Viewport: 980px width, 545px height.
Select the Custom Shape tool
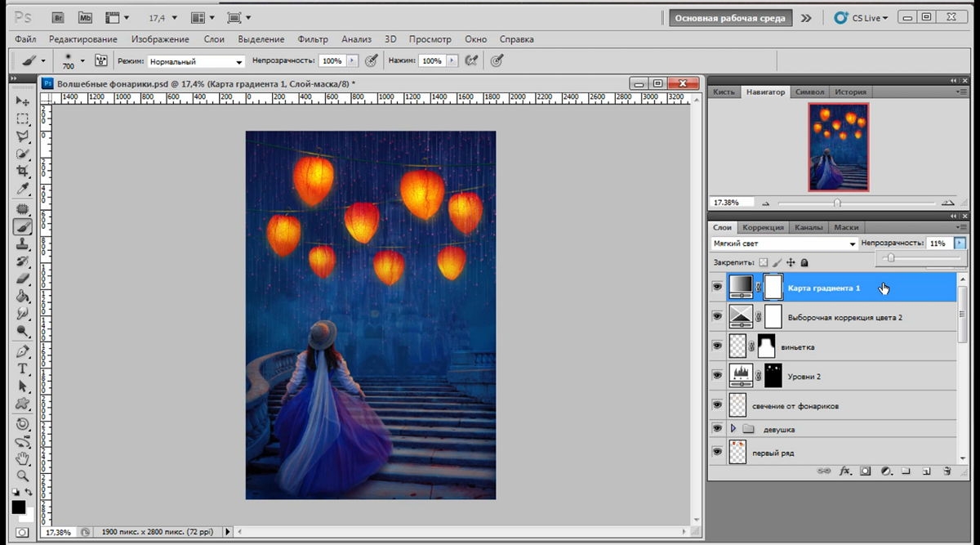23,404
